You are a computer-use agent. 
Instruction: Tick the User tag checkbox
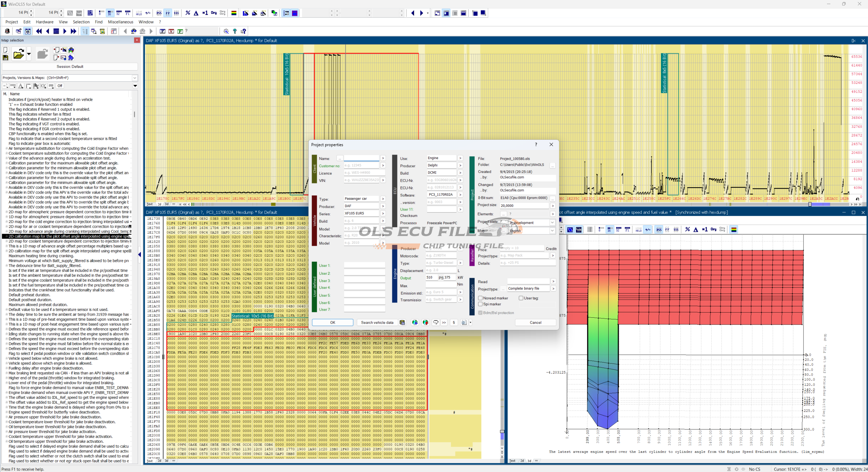521,298
